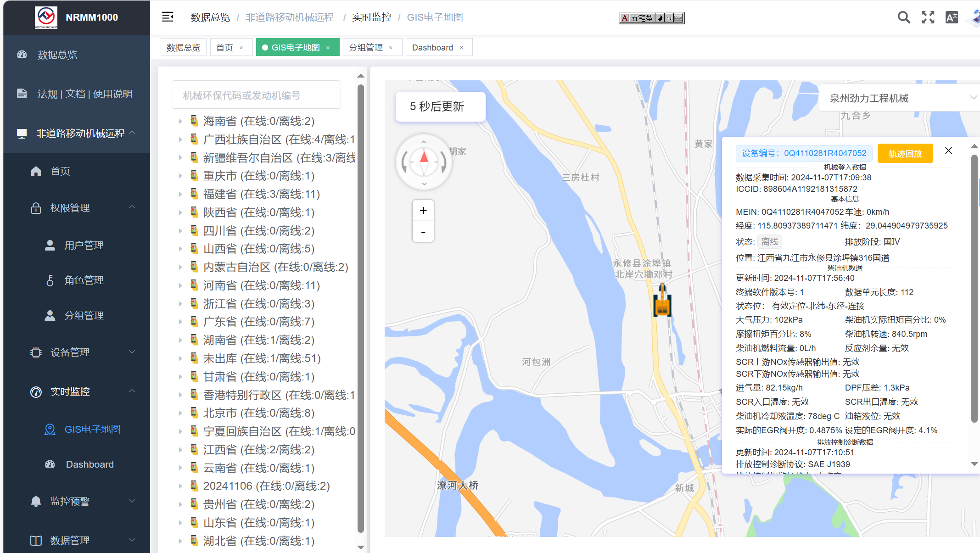Zoom in with the plus button

(423, 211)
